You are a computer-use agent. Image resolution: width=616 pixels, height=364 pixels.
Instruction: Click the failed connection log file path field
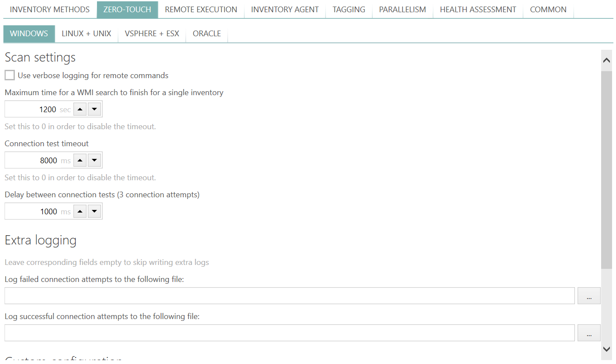click(289, 296)
